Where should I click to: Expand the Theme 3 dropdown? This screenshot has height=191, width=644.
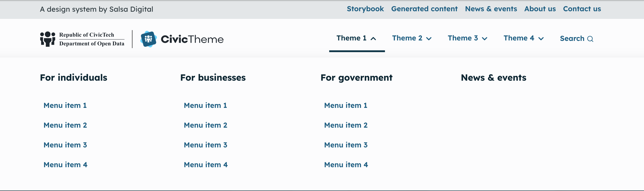(x=467, y=38)
